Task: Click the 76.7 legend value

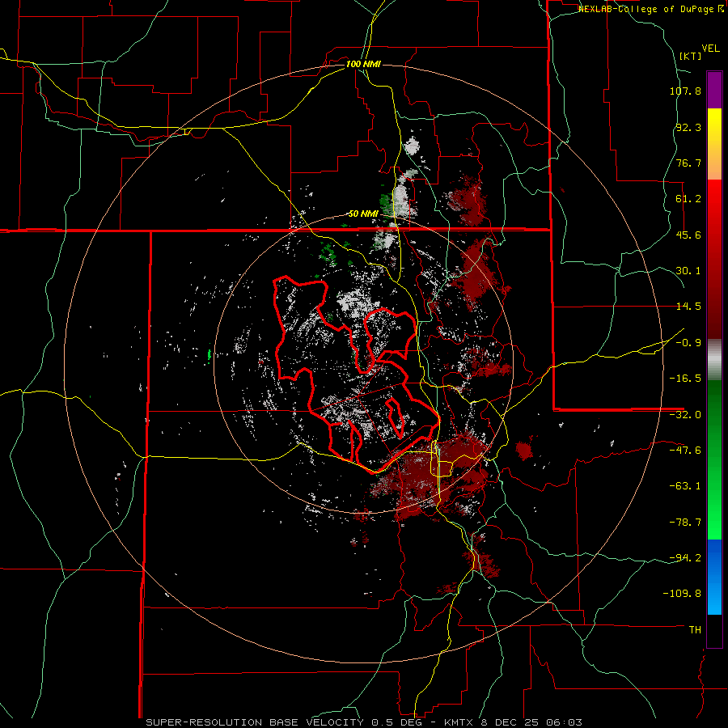Action: 688,163
